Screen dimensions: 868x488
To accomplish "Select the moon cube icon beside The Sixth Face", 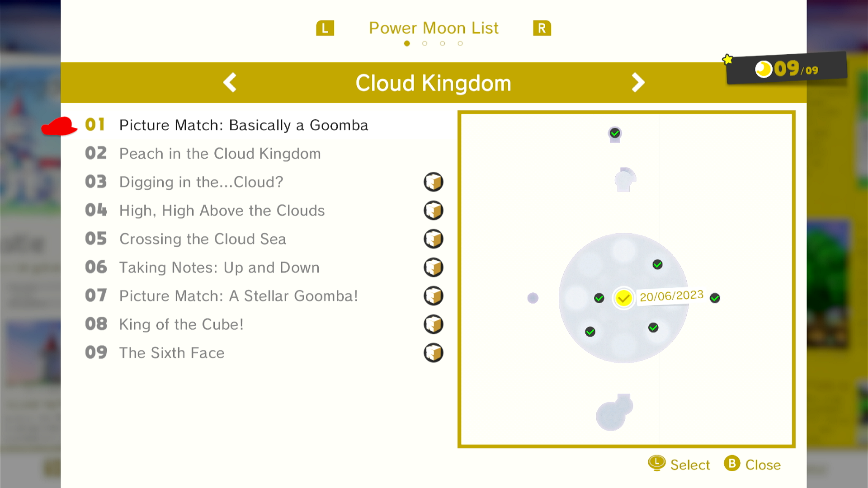I will click(434, 353).
